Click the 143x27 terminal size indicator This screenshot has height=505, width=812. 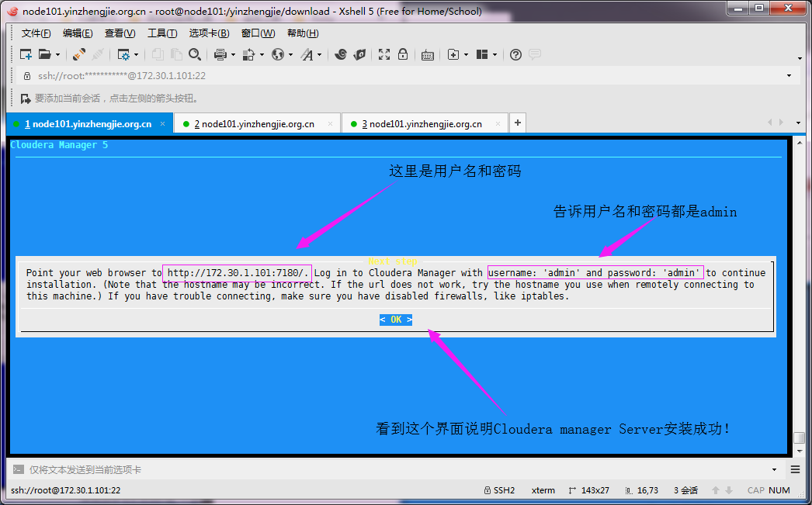588,490
